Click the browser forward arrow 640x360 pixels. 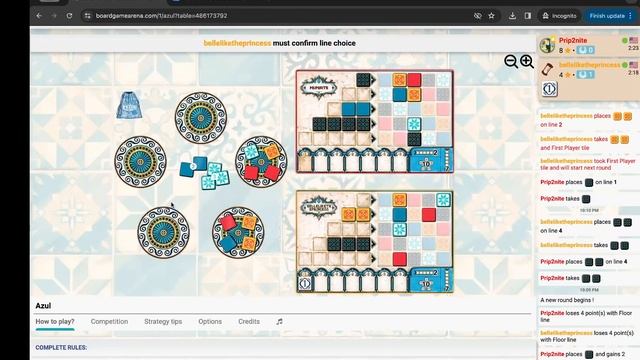tap(54, 16)
